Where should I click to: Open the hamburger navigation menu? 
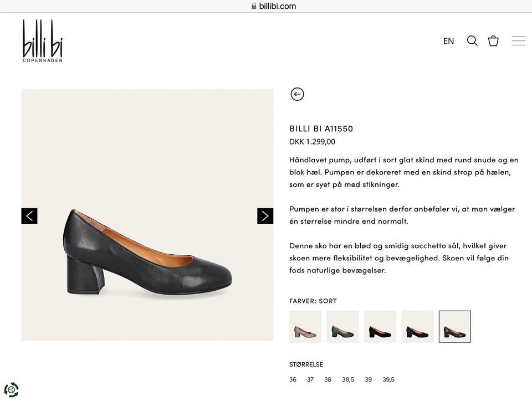click(518, 41)
